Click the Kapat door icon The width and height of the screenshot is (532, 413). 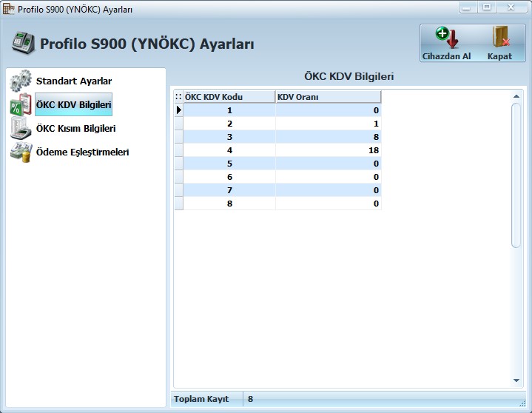click(501, 37)
